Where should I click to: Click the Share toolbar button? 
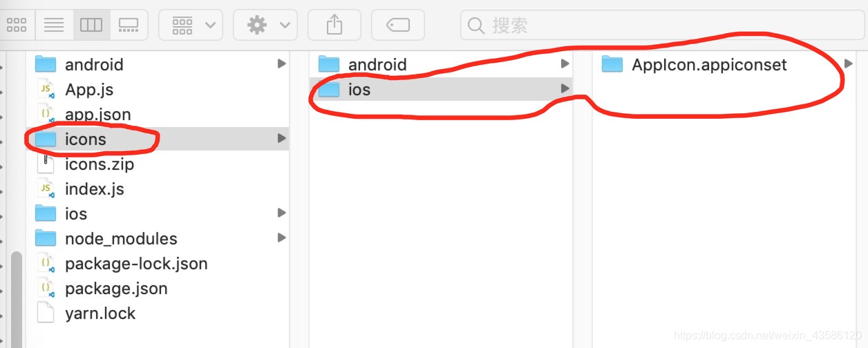click(x=334, y=26)
